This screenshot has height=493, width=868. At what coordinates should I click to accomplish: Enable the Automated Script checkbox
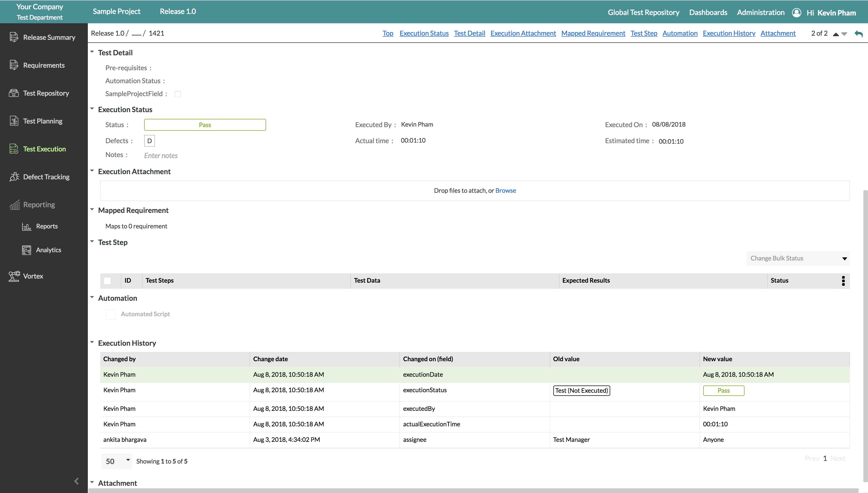(110, 314)
